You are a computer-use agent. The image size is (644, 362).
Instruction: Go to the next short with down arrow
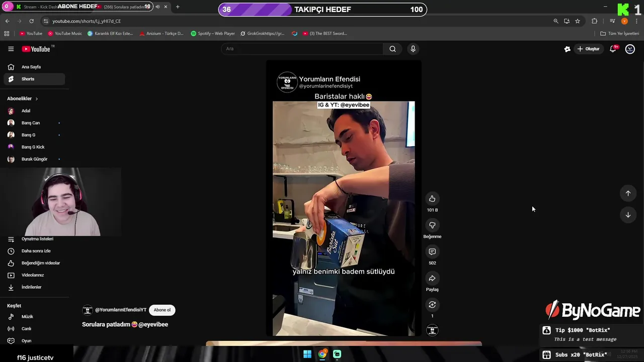[x=628, y=215]
